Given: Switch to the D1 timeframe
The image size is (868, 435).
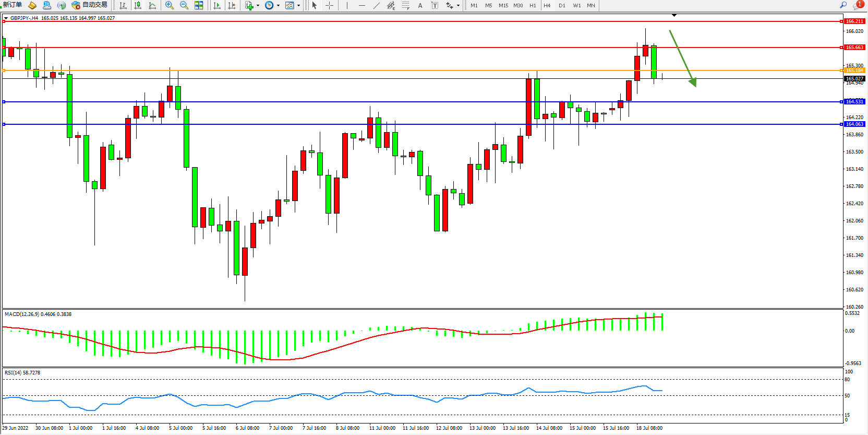Looking at the screenshot, I should tap(562, 5).
